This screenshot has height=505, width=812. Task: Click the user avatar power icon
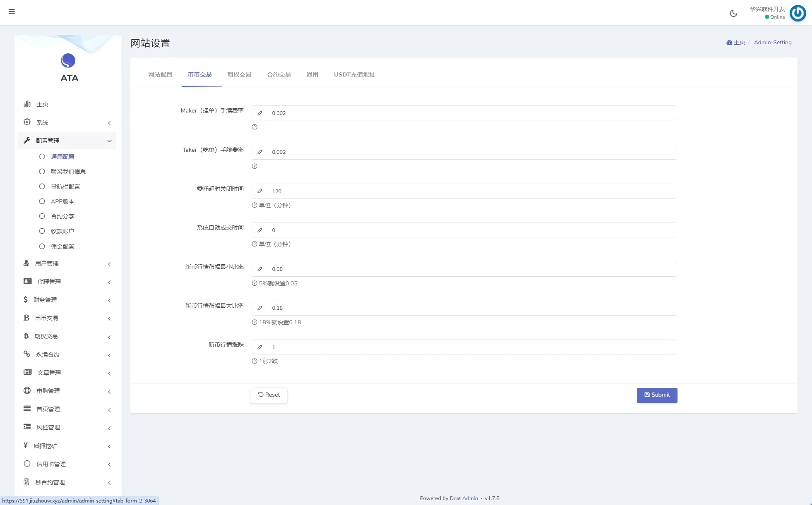tap(798, 13)
